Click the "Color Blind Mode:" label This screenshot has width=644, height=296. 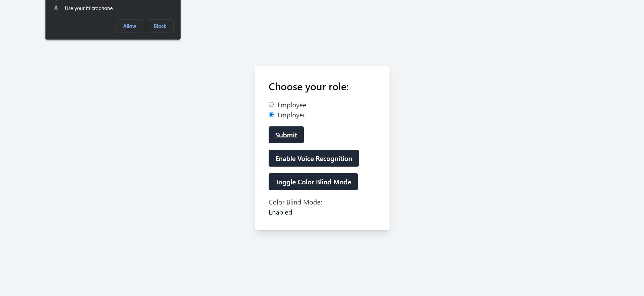[x=295, y=202]
